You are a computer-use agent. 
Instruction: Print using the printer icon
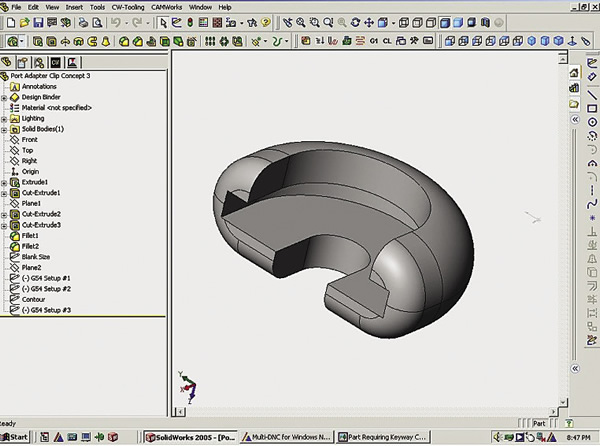click(83, 23)
